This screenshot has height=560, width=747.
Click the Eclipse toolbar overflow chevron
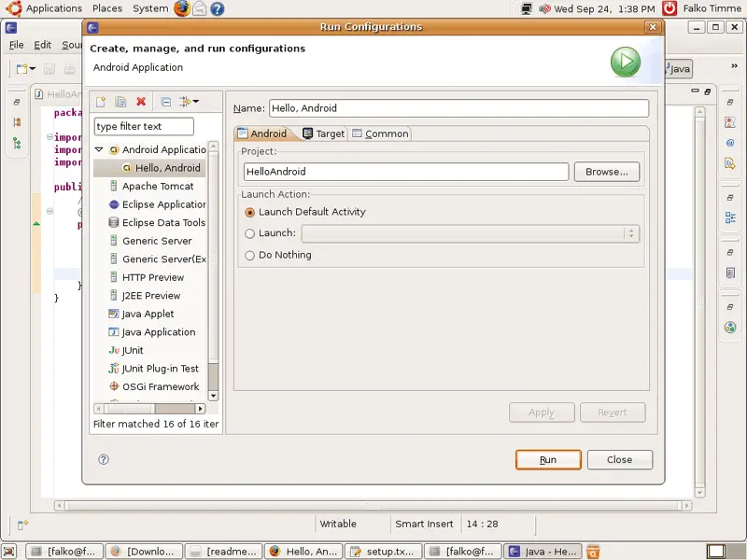tap(734, 65)
